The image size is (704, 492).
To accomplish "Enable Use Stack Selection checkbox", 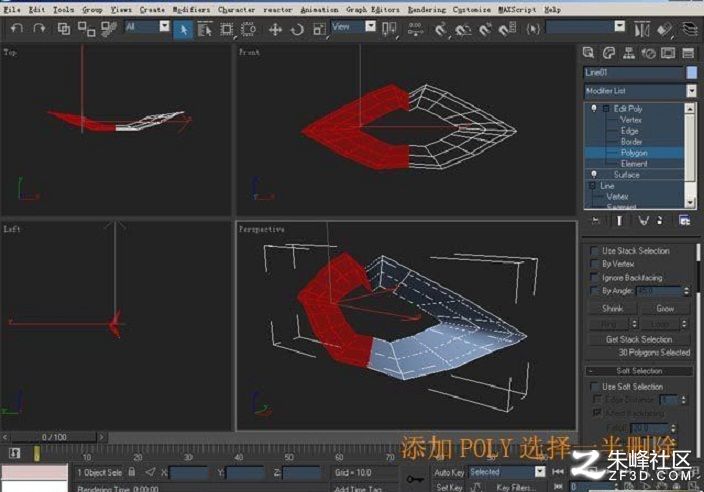I will pyautogui.click(x=594, y=251).
